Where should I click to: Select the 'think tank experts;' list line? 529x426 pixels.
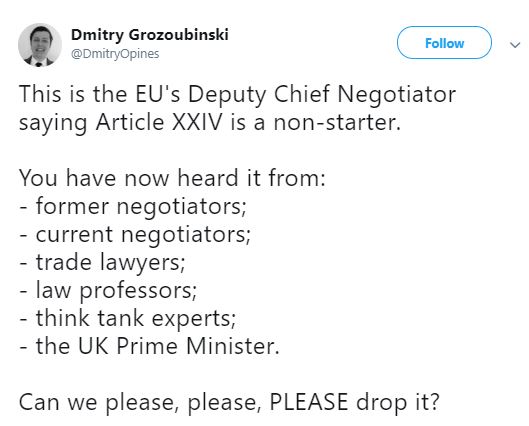tap(128, 318)
